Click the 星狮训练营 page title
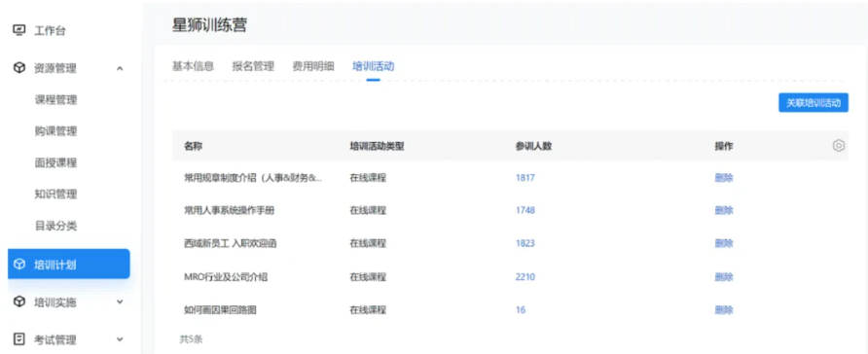868x354 pixels. (209, 25)
